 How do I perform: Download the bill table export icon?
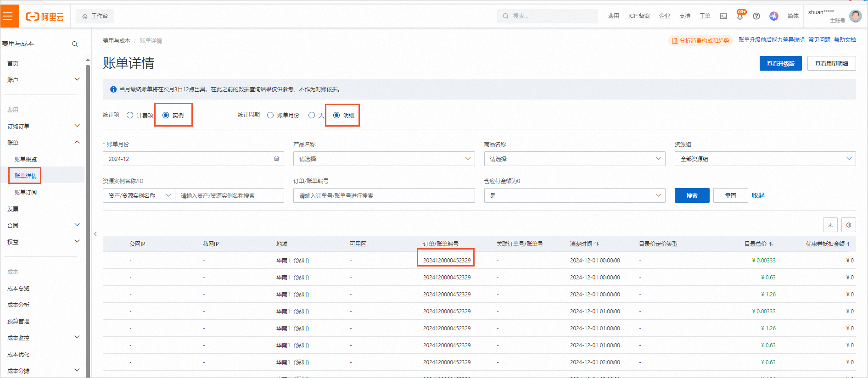click(x=830, y=225)
